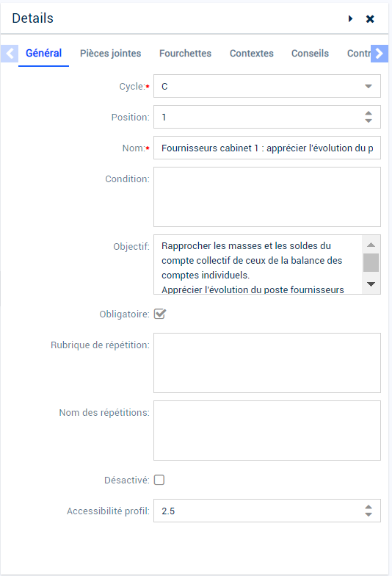This screenshot has height=576, width=392.
Task: Click the Nom des répétitions text area
Action: point(267,431)
